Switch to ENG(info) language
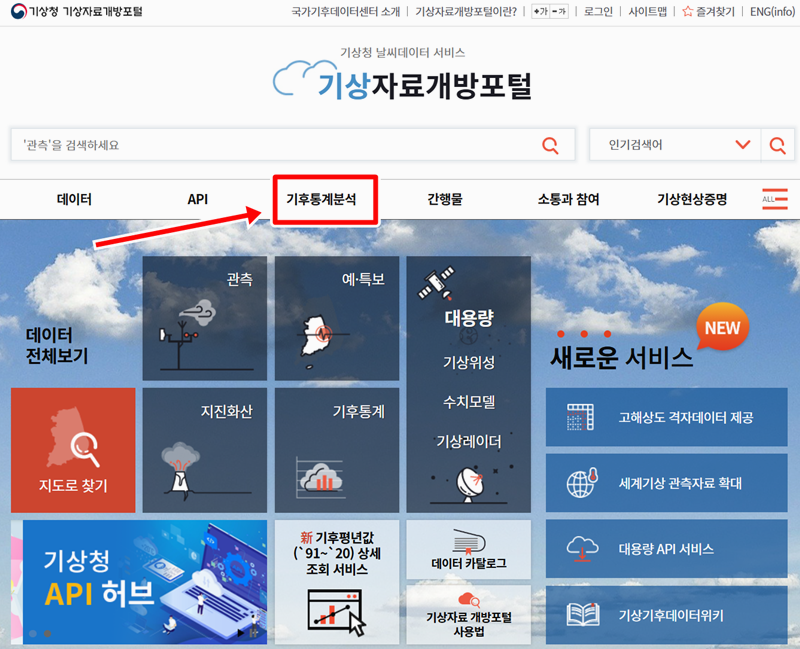 (772, 11)
